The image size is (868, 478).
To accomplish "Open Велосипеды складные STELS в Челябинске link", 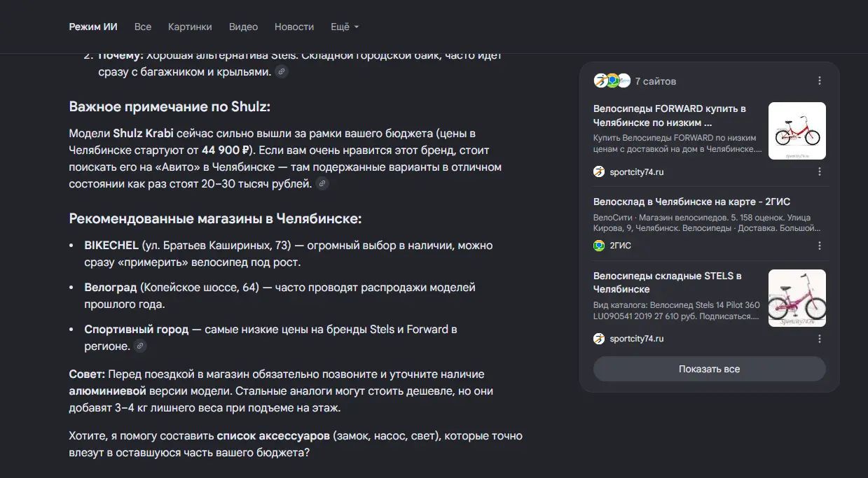I will 667,282.
